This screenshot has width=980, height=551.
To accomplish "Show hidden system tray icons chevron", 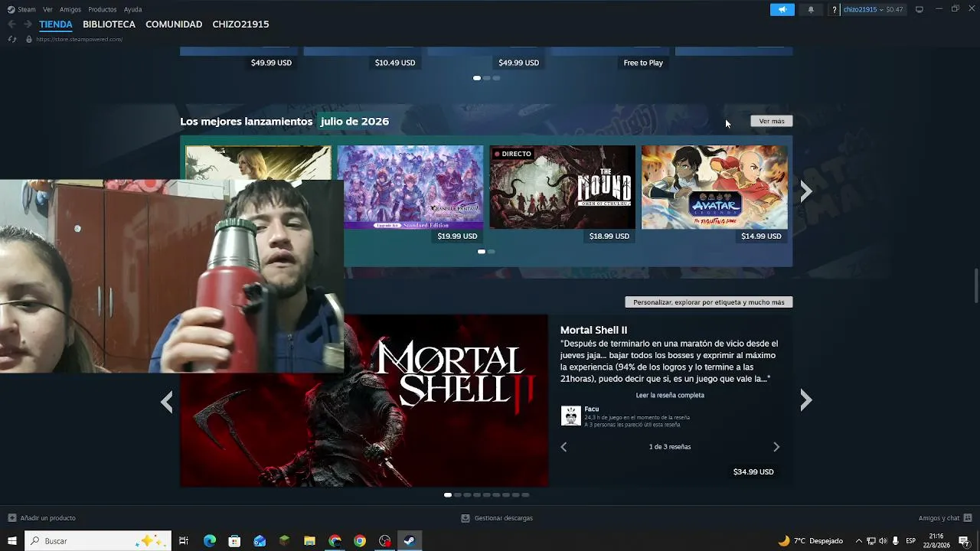I will (x=858, y=541).
